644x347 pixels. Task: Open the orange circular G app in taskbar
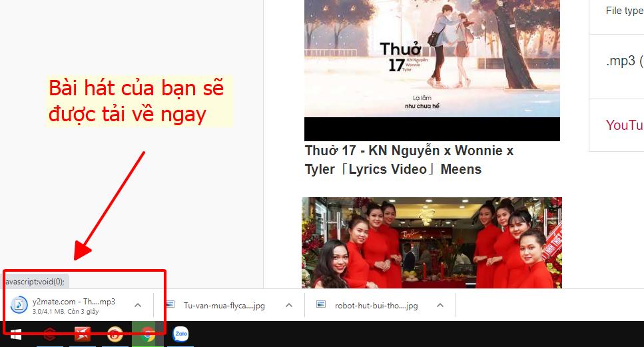coord(115,334)
